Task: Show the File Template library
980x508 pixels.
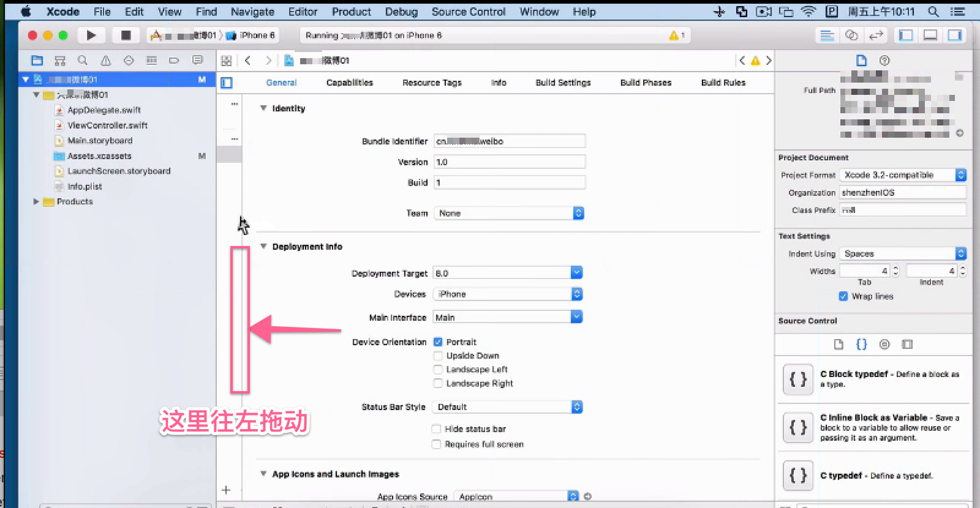Action: [839, 345]
